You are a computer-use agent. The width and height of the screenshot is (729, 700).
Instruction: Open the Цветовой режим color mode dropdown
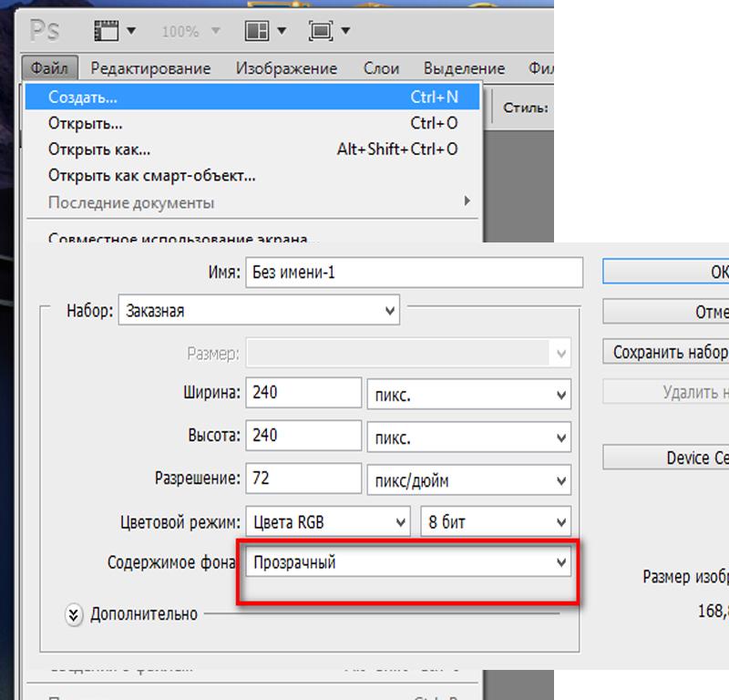coord(328,521)
